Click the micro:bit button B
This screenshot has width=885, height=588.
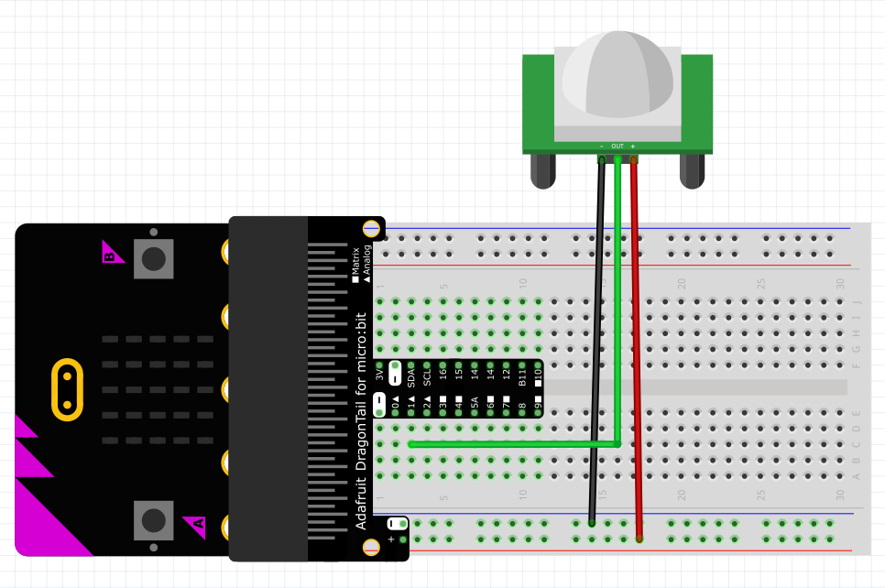154,259
